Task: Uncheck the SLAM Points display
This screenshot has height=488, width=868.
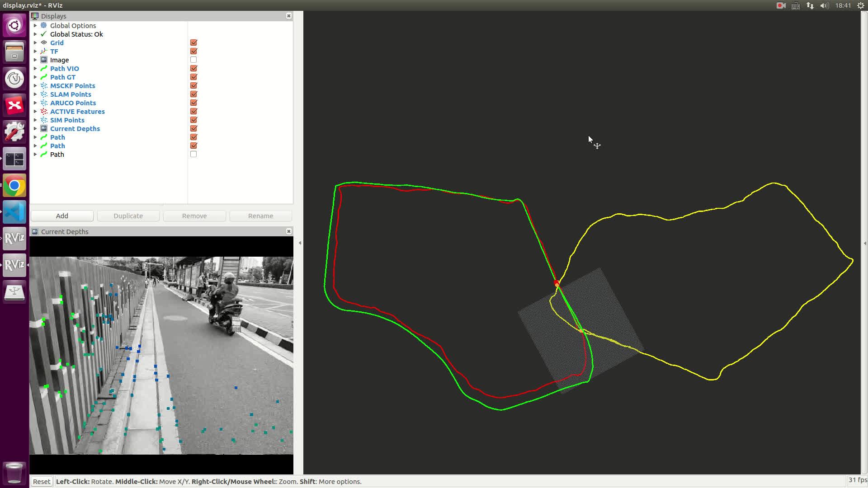Action: (193, 94)
